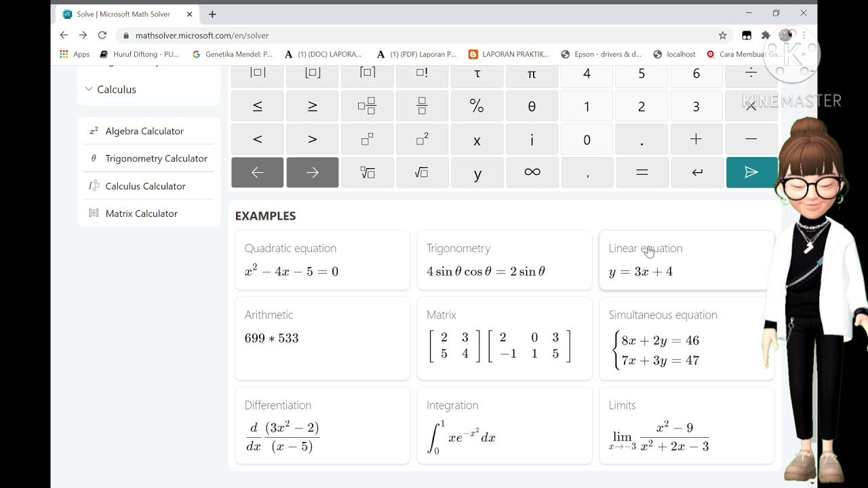Viewport: 868px width, 488px height.
Task: Select the Simultaneous equation example
Action: pos(686,338)
